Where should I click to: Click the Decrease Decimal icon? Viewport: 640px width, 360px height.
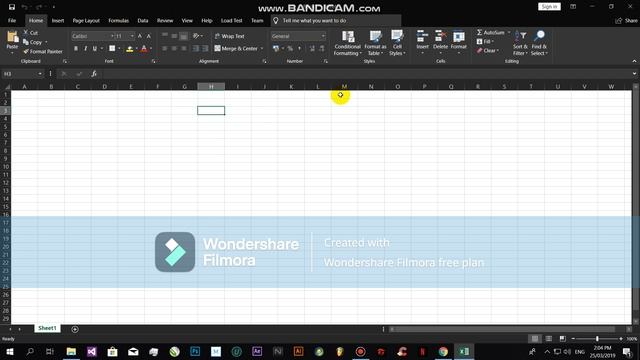(x=322, y=49)
